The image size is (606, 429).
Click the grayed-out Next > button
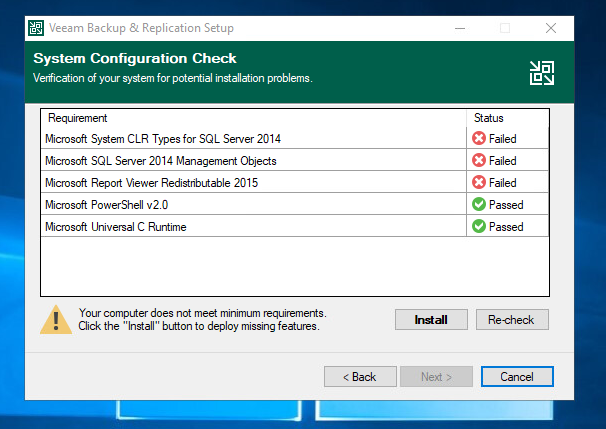(436, 376)
